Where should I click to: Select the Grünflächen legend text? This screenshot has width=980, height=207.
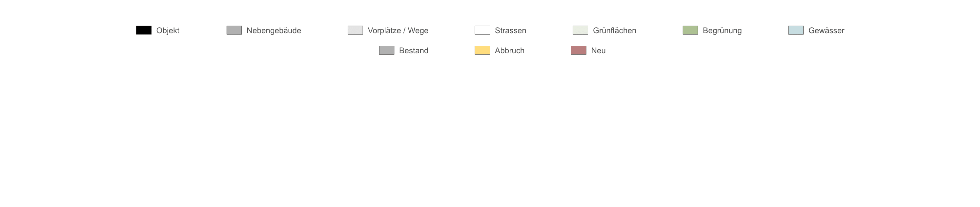click(x=614, y=31)
